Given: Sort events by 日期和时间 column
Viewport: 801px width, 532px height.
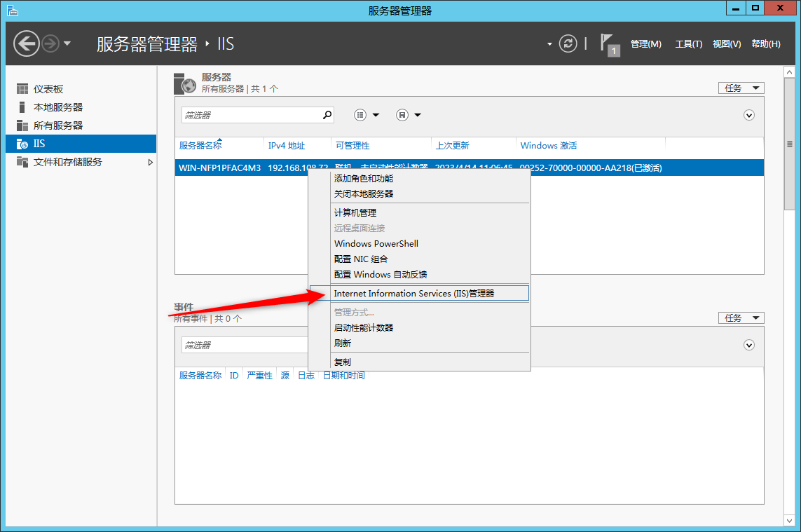Looking at the screenshot, I should tap(344, 376).
